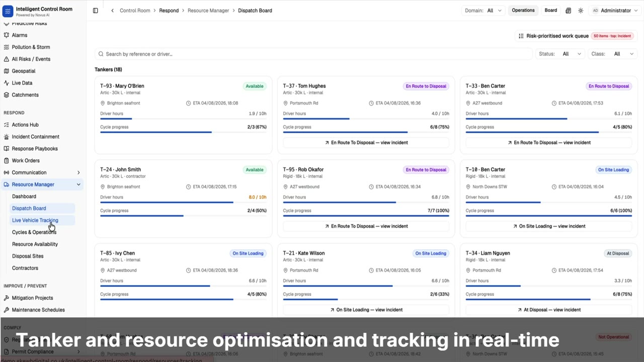This screenshot has height=362, width=644.
Task: View incident for T-95 Rob Okafor
Action: (366, 226)
